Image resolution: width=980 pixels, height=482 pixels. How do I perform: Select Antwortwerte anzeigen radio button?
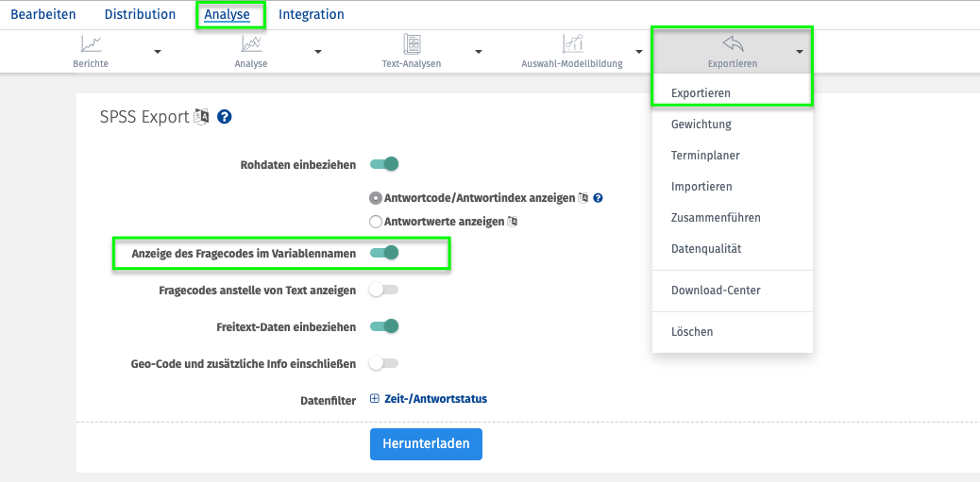pos(376,222)
